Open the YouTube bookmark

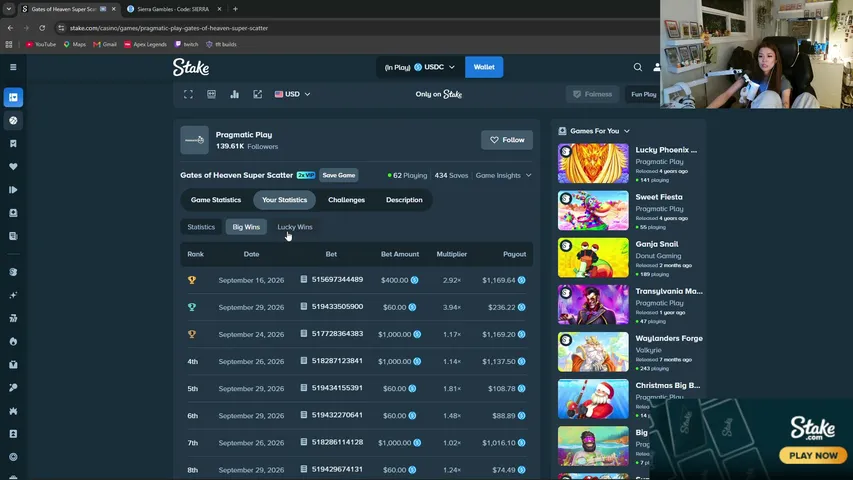[x=41, y=44]
